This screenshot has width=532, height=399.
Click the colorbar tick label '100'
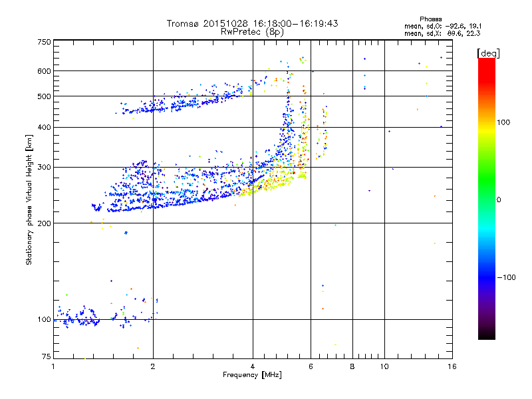pos(503,122)
